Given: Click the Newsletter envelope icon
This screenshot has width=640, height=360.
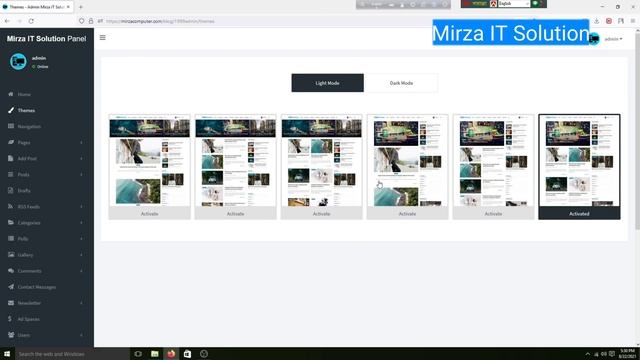Looking at the screenshot, I should [11, 303].
